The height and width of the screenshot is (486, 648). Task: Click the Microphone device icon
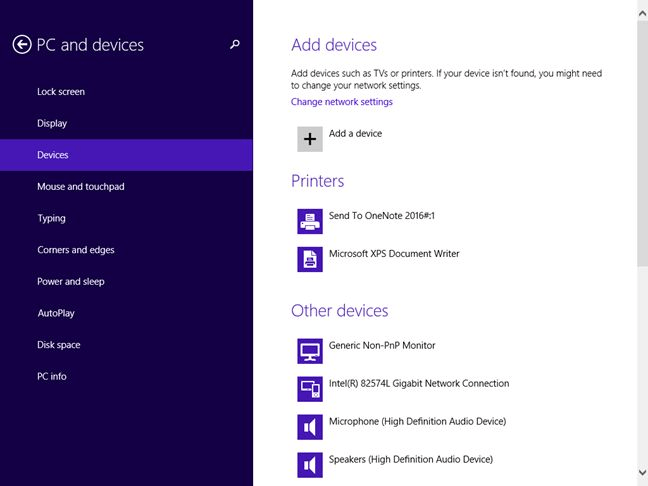coord(310,427)
